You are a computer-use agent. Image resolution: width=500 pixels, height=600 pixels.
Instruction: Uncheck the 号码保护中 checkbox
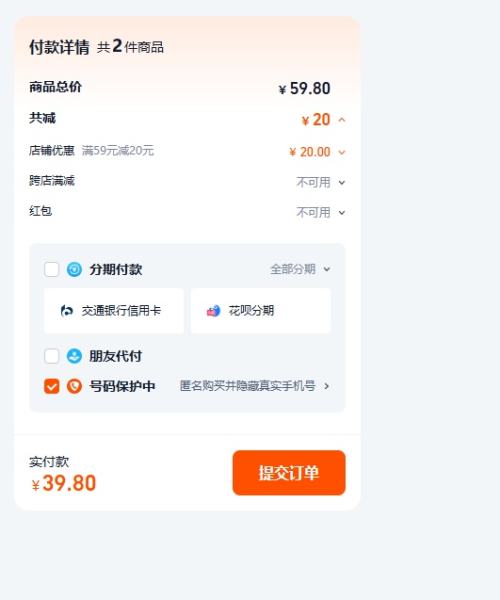(52, 386)
